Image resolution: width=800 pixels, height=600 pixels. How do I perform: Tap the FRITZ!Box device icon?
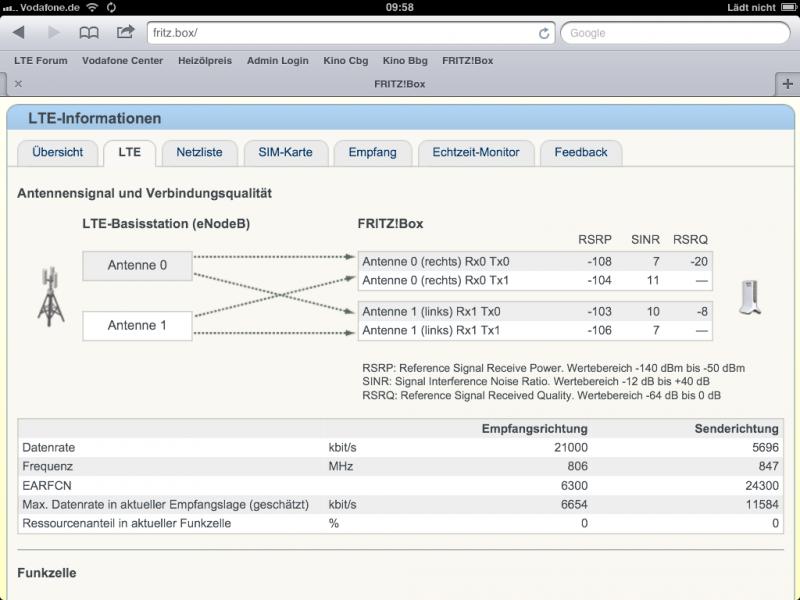[x=750, y=296]
